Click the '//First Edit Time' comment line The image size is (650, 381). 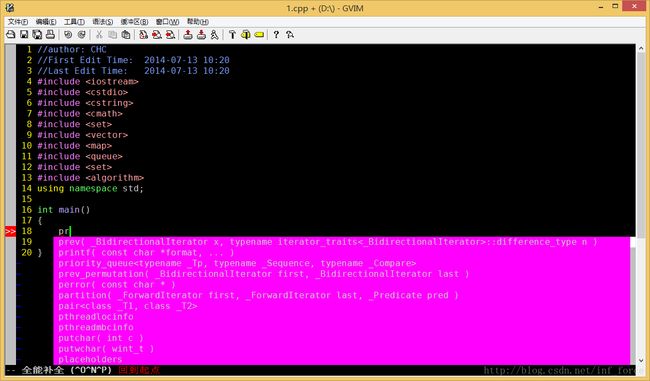coord(133,60)
